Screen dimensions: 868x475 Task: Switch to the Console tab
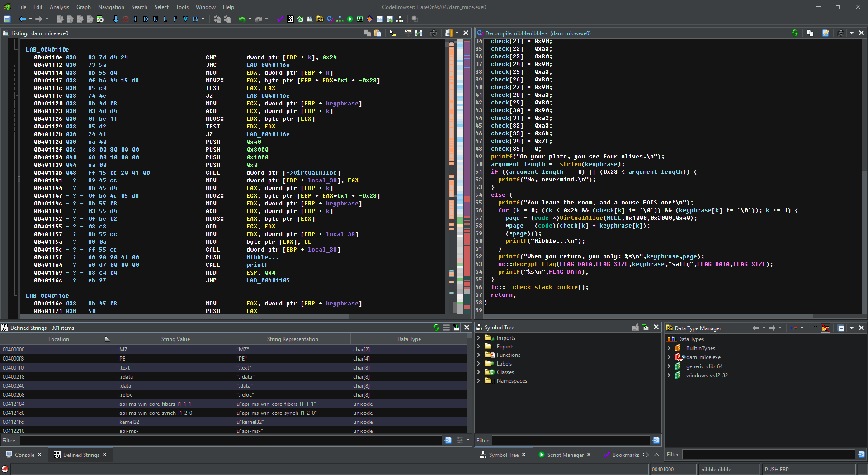click(x=24, y=455)
